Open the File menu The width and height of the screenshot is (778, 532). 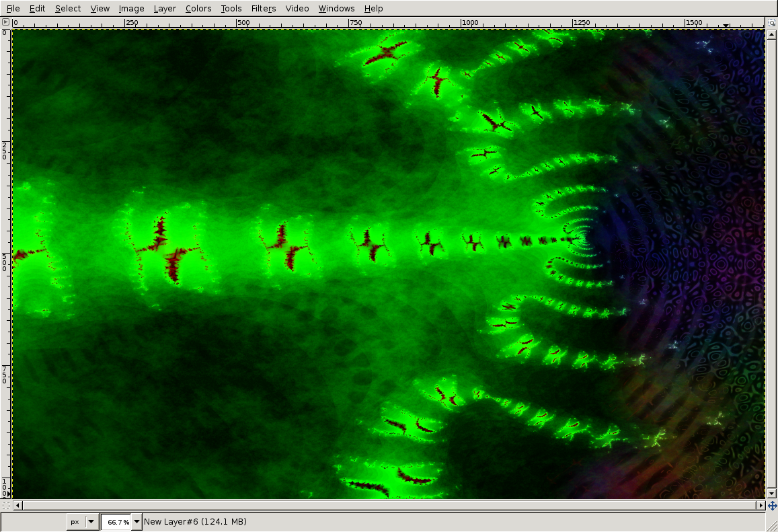pos(13,9)
